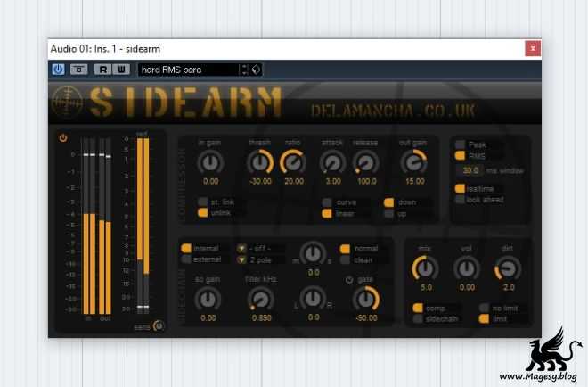The image size is (588, 387).
Task: Click the m/s balance knob
Action: 313,254
